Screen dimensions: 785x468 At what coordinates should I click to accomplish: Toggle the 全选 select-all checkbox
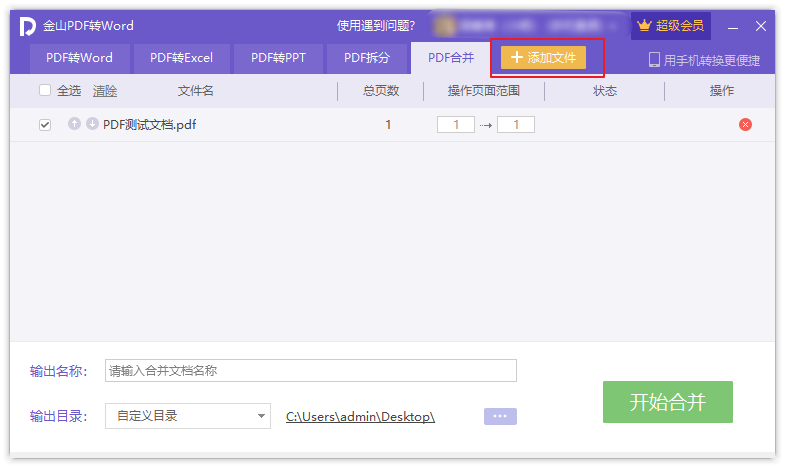(x=45, y=90)
